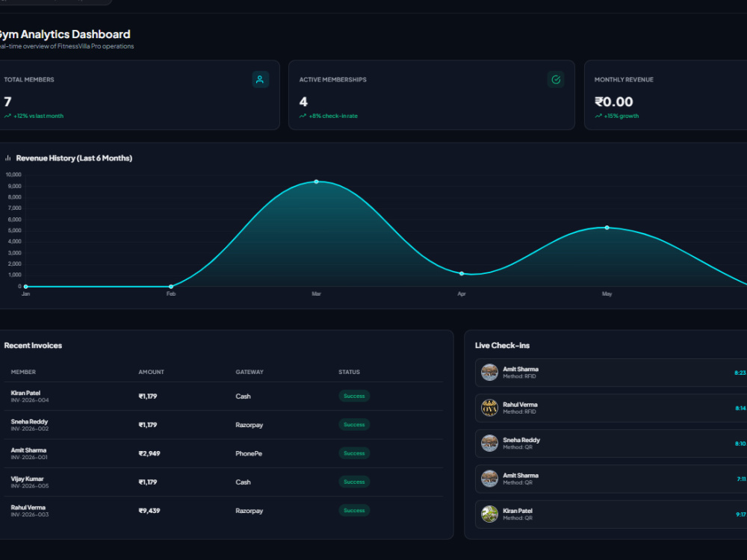Select Sneha Reddy in Recent Invoices
The image size is (747, 560).
point(30,421)
